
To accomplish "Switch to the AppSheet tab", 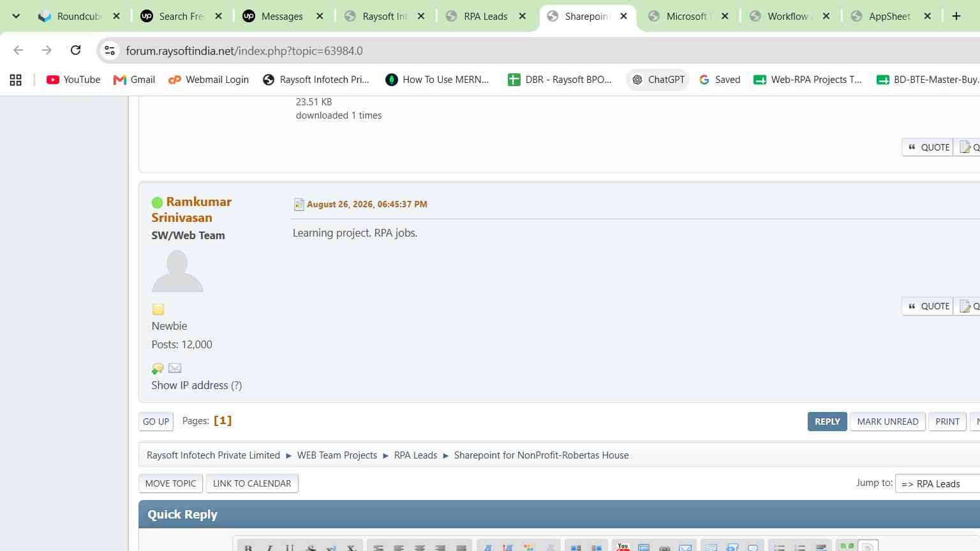I will 889,16.
